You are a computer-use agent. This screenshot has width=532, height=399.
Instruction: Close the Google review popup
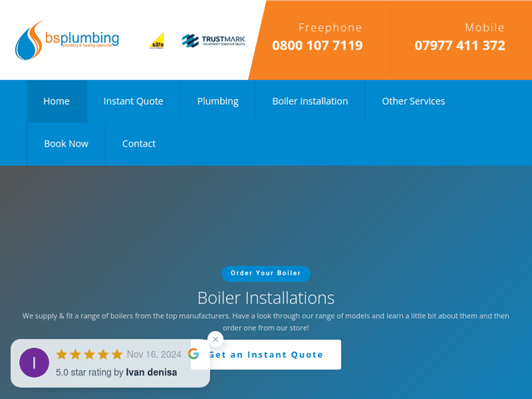click(x=216, y=339)
